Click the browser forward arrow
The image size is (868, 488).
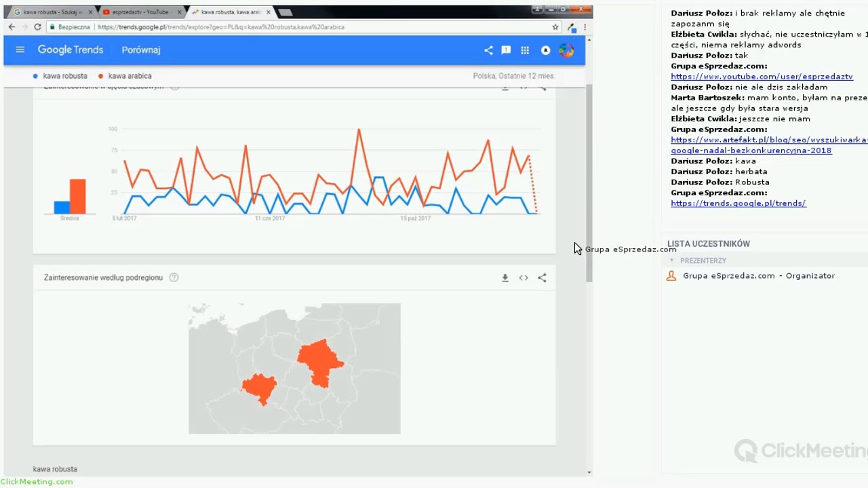point(24,27)
